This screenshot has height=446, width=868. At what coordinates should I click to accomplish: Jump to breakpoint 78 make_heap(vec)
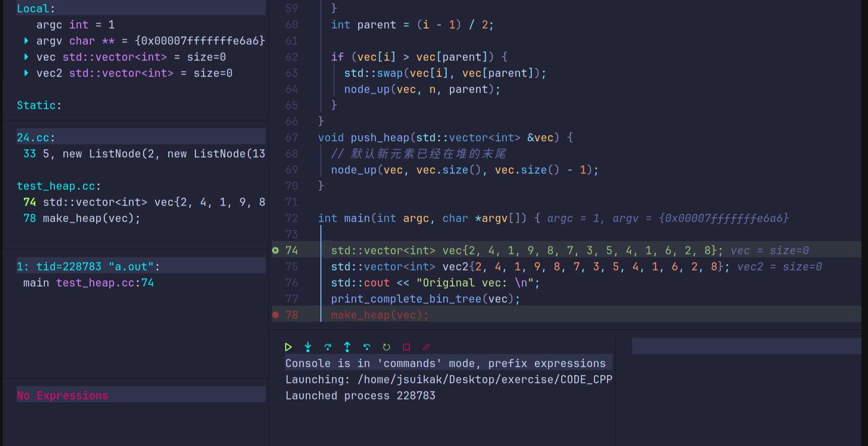pyautogui.click(x=82, y=218)
